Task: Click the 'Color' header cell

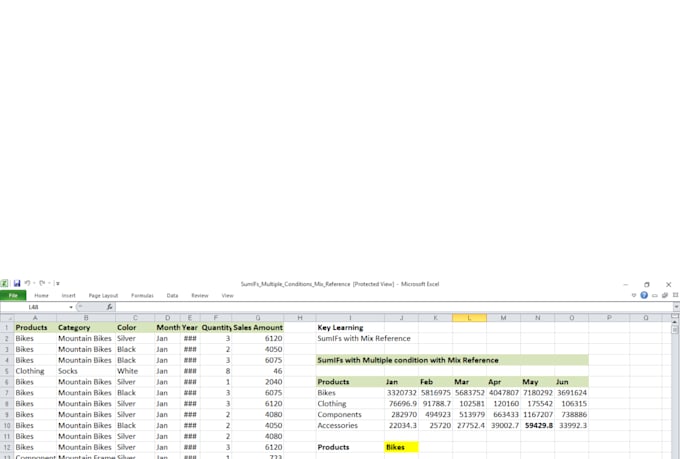Action: coord(135,328)
